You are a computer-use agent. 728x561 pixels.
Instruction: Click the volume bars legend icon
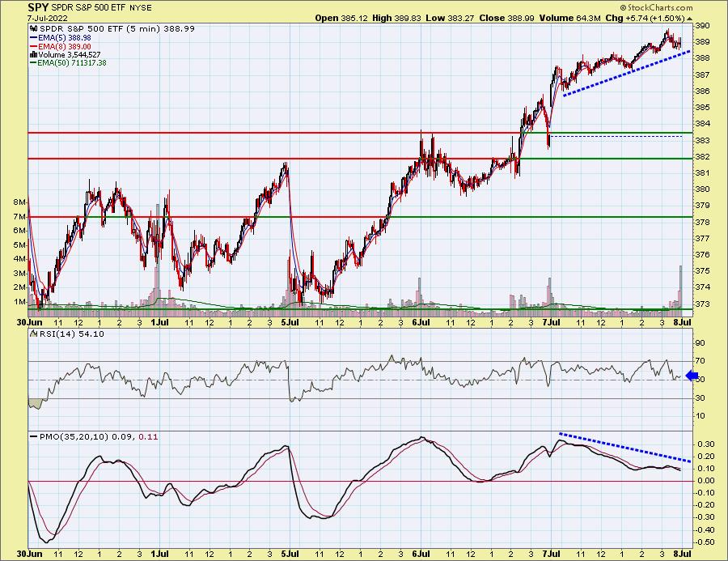(33, 55)
